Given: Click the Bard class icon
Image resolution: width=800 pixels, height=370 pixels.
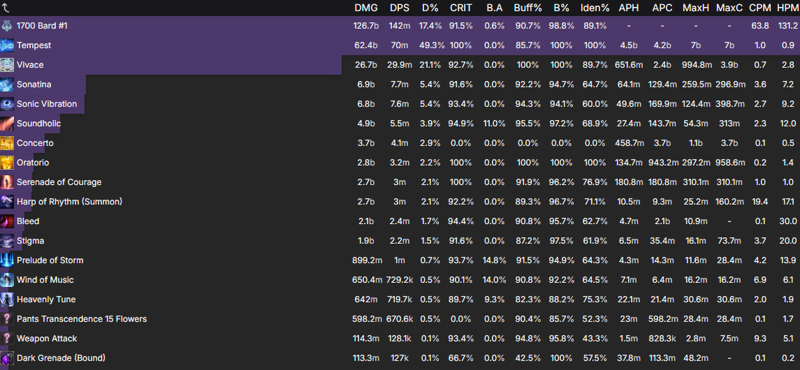Looking at the screenshot, I should pyautogui.click(x=7, y=26).
